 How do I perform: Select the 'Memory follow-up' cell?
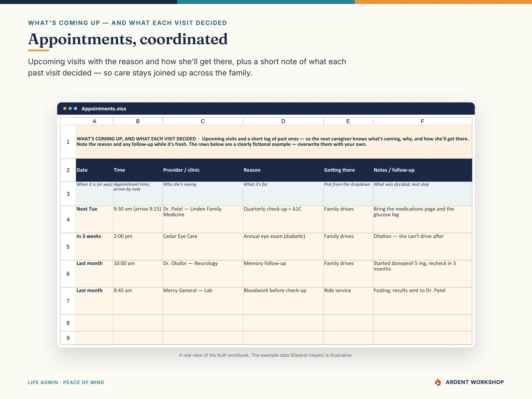pyautogui.click(x=283, y=274)
